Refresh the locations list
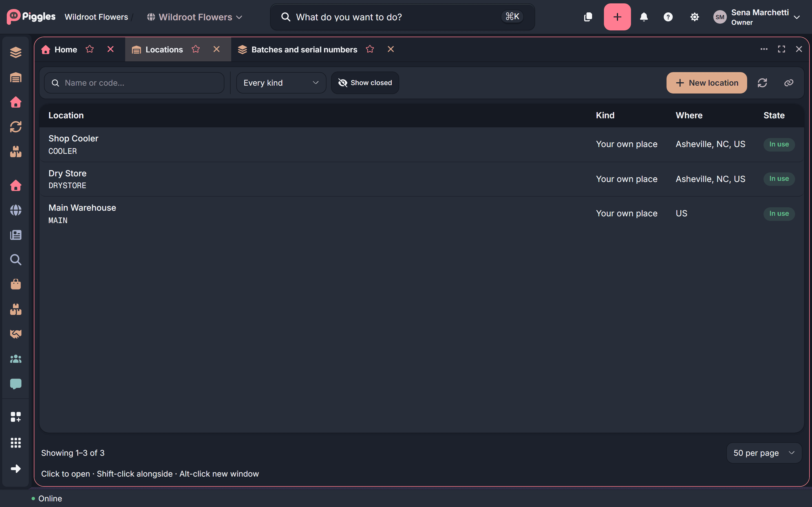The width and height of the screenshot is (812, 507). [762, 83]
